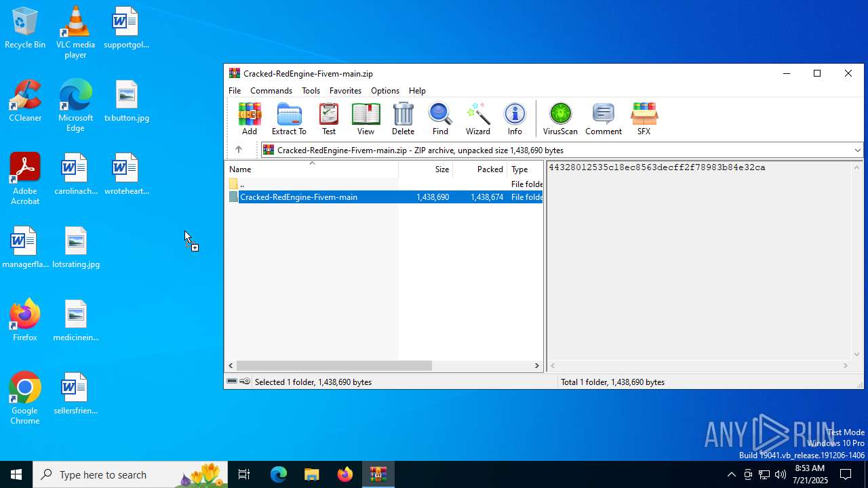
Task: Click the file list scroll right arrow
Action: (x=537, y=365)
